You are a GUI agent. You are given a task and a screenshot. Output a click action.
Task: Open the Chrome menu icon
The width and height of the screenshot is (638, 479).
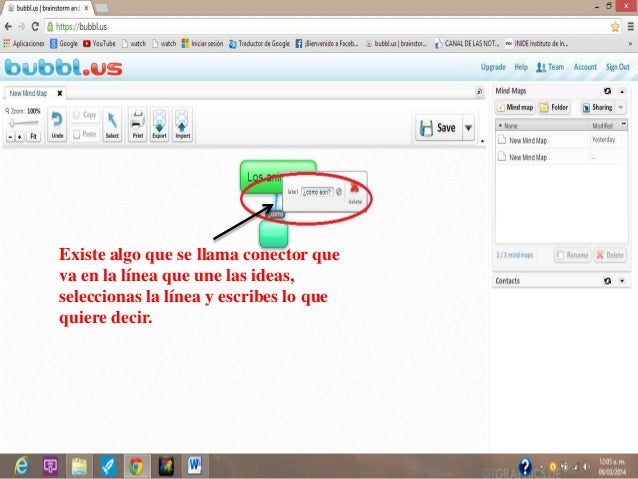(x=630, y=27)
